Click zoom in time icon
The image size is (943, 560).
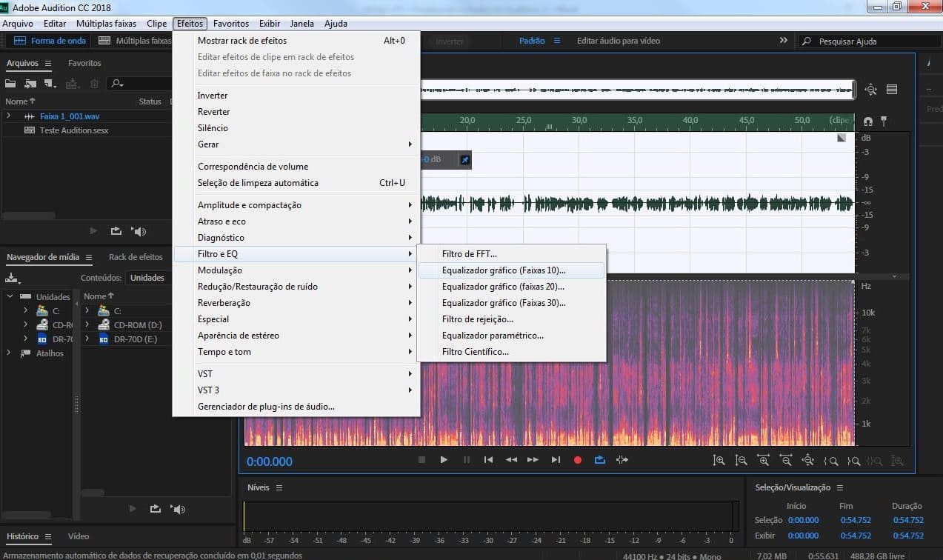[764, 460]
